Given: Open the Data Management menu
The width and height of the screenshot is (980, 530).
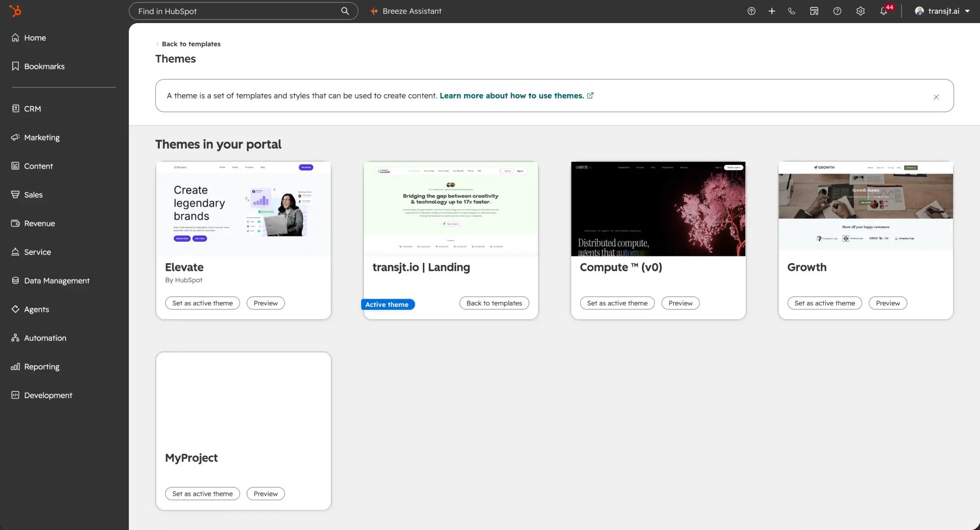Looking at the screenshot, I should (50, 280).
